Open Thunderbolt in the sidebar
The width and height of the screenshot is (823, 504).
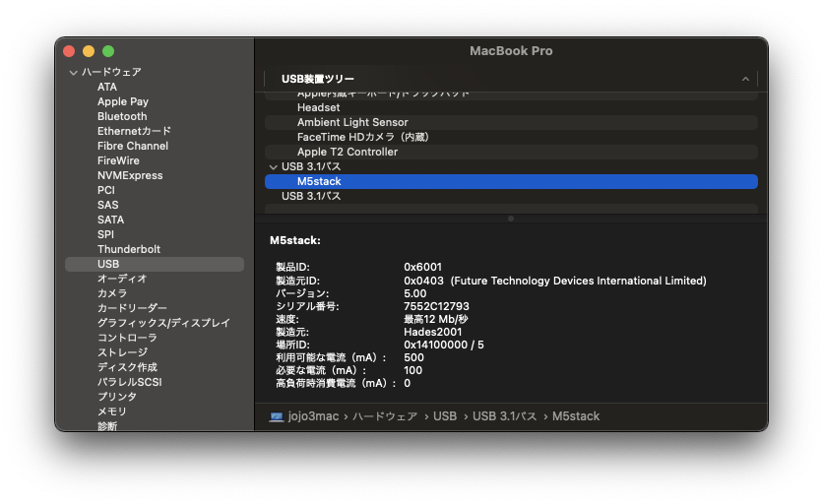(129, 249)
